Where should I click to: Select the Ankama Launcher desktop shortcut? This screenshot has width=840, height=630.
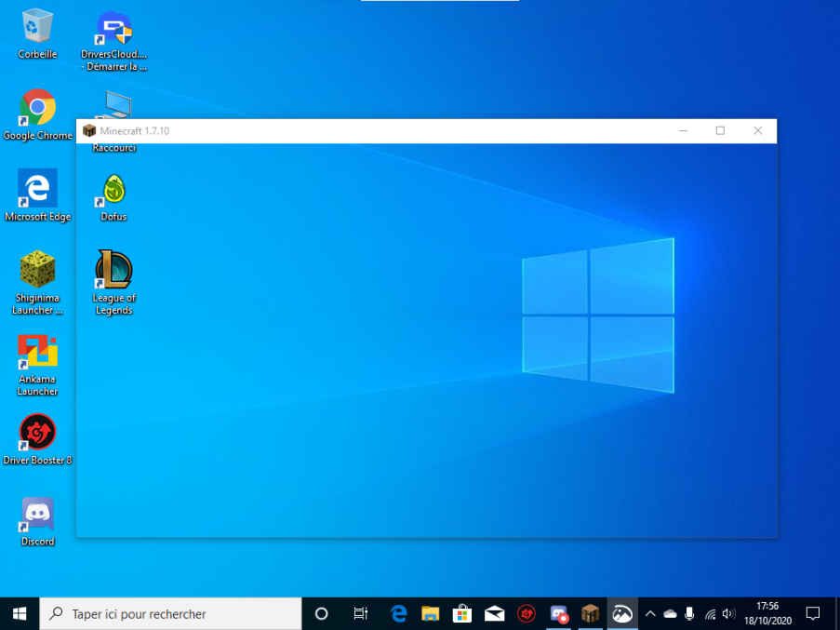pyautogui.click(x=37, y=366)
